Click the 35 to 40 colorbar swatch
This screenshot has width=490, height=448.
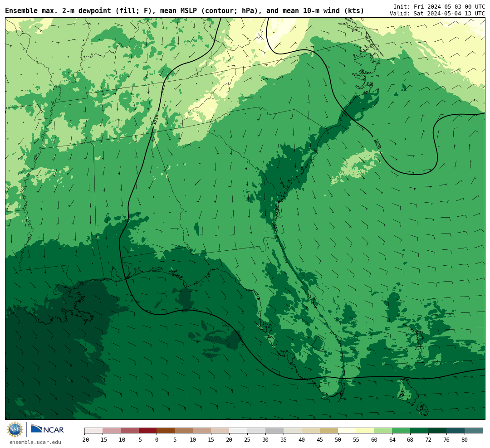click(x=293, y=431)
